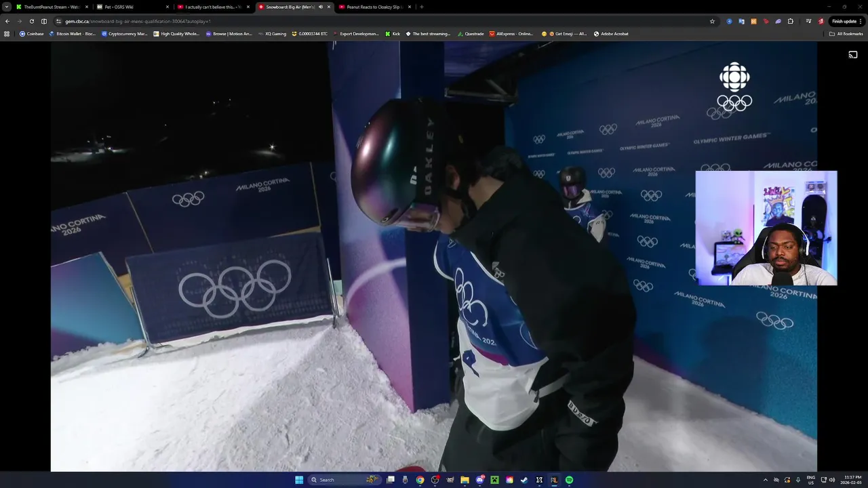
Task: Open the Windows Start menu
Action: tap(299, 480)
